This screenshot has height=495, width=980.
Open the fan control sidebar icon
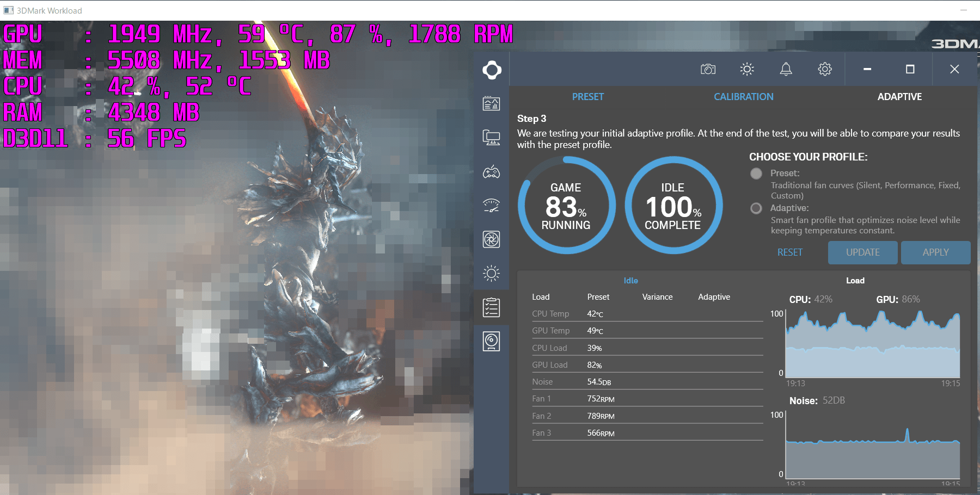point(492,239)
